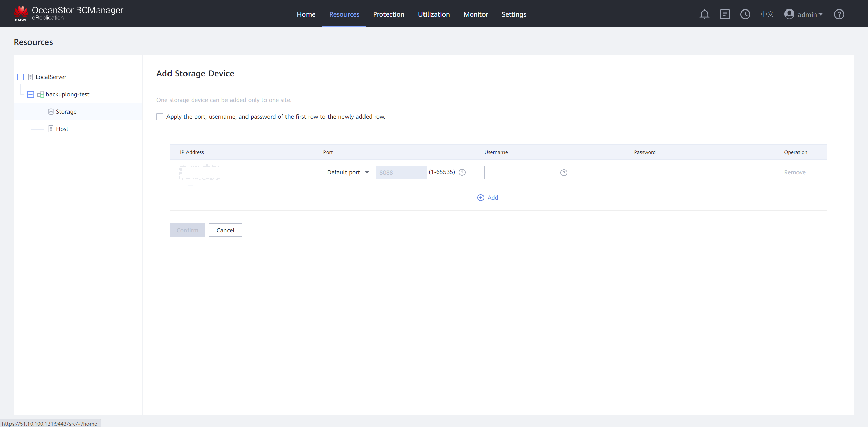Enable apply first row settings checkbox
This screenshot has width=868, height=427.
[x=160, y=117]
